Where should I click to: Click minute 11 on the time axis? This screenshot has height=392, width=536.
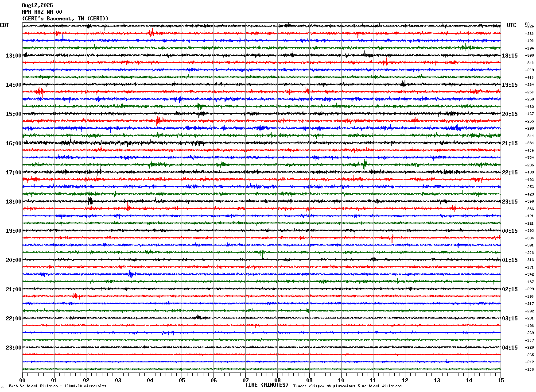tap(373, 380)
